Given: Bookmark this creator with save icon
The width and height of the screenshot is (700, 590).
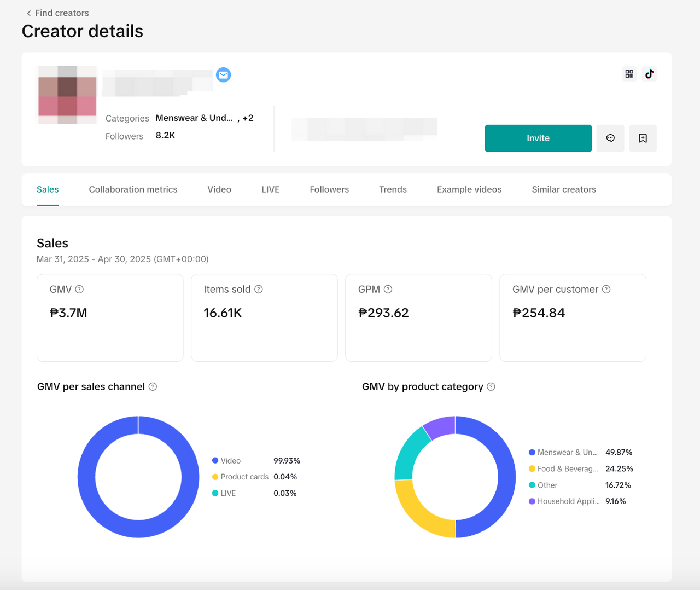Looking at the screenshot, I should [643, 138].
